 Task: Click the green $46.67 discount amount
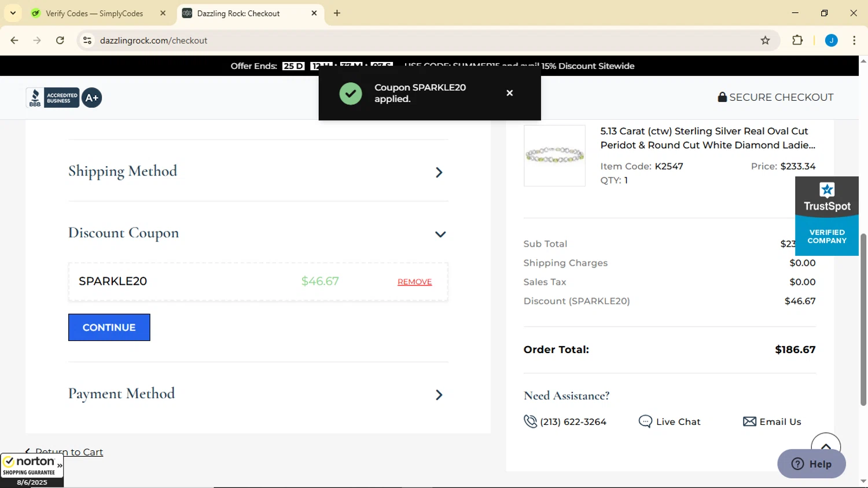[320, 281]
